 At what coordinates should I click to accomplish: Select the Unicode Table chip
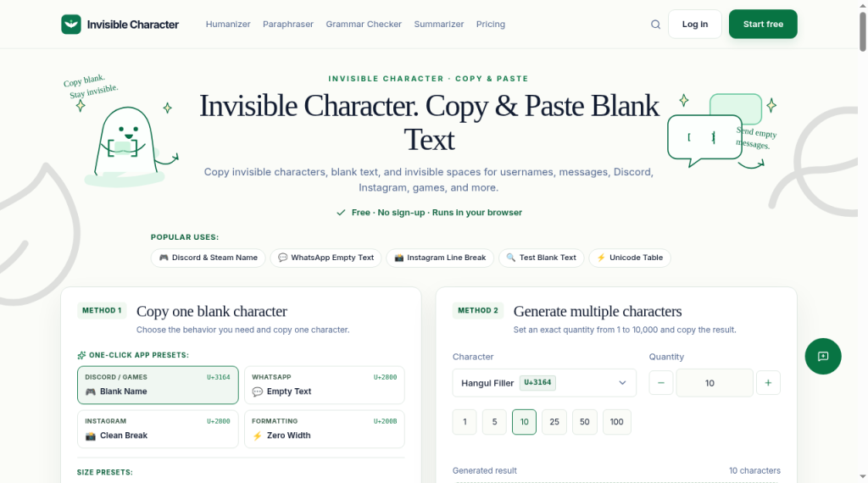pos(630,258)
